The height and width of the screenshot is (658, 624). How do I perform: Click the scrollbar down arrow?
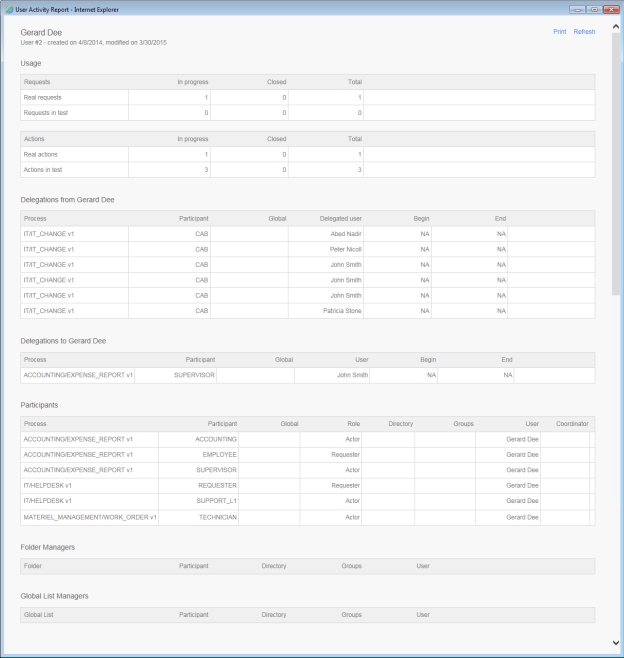tap(615, 642)
